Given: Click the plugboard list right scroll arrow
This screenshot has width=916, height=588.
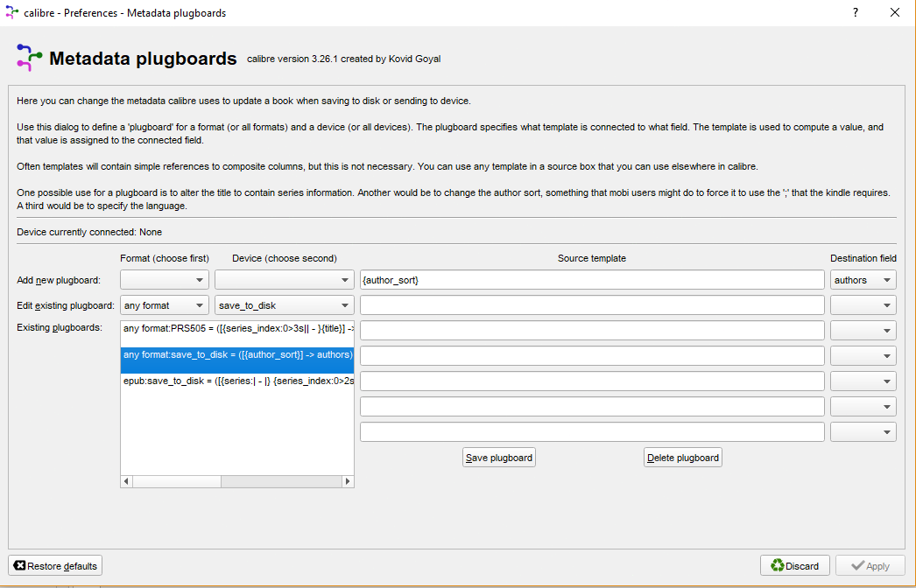Looking at the screenshot, I should pos(348,482).
